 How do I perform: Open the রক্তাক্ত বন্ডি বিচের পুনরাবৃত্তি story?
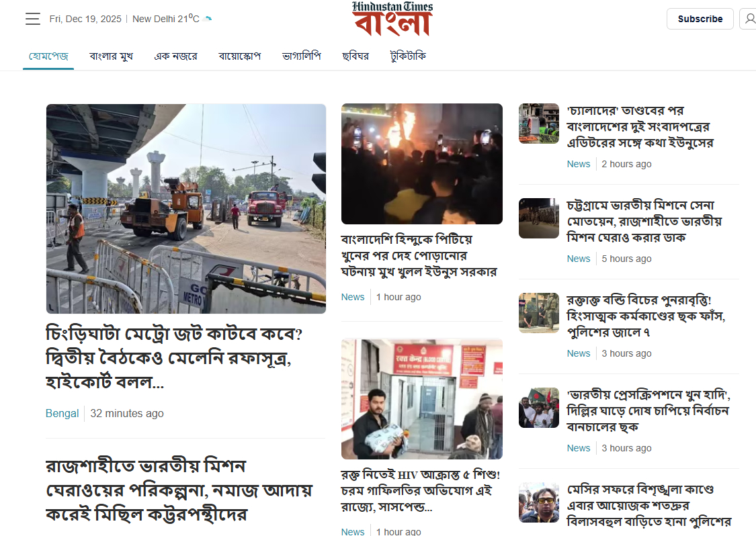(x=646, y=316)
